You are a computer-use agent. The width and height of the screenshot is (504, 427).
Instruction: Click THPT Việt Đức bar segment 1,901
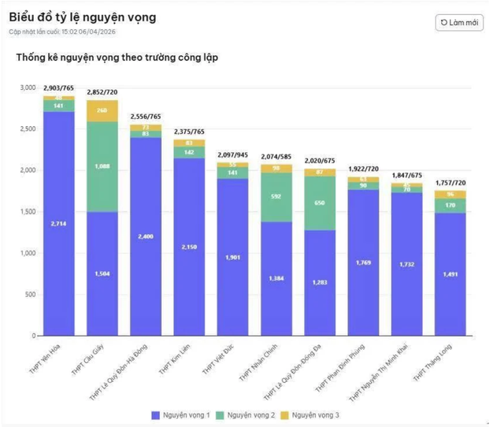[x=232, y=257]
